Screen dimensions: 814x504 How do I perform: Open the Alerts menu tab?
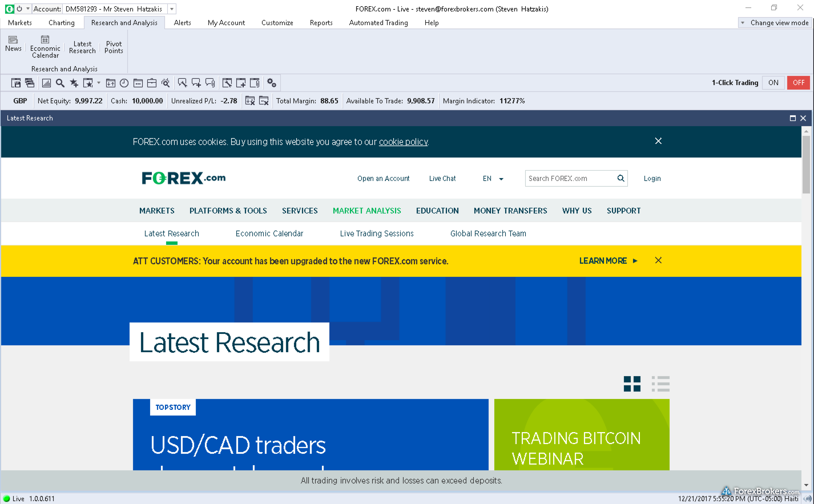point(183,23)
